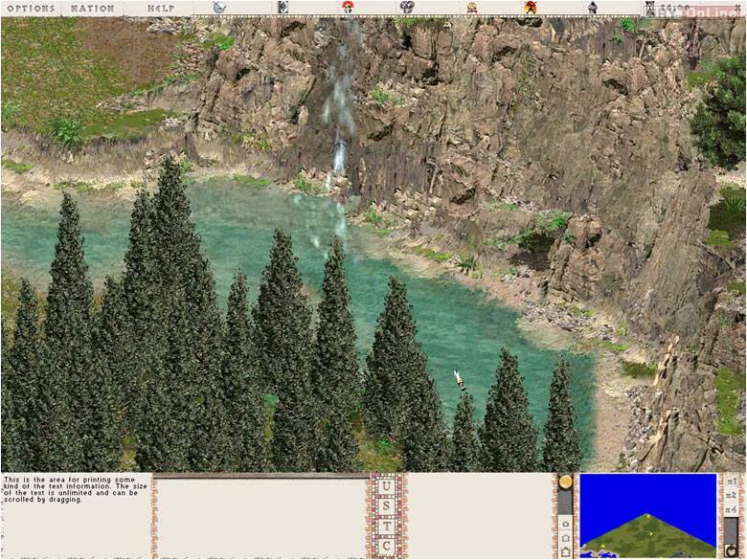The image size is (747, 560).
Task: Open the HELP menu
Action: (161, 8)
